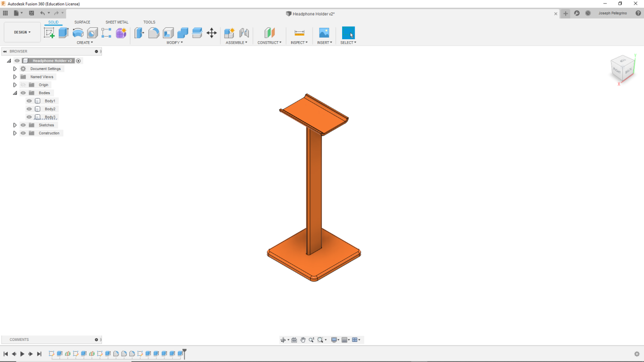Image resolution: width=644 pixels, height=362 pixels.
Task: Toggle visibility of Body3
Action: (x=29, y=117)
